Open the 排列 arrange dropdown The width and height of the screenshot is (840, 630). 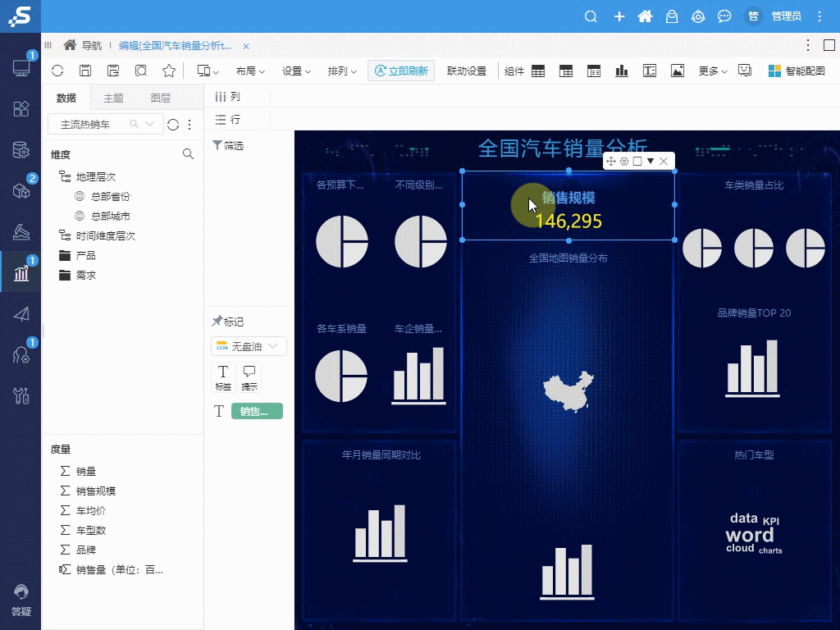[x=342, y=71]
